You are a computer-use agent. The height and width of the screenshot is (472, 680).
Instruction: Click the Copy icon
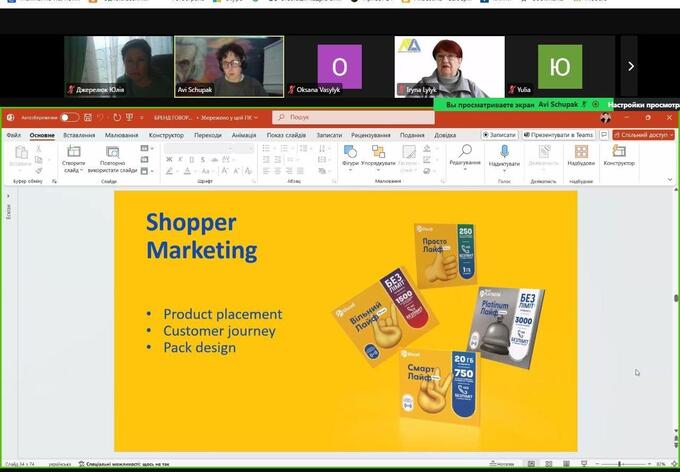[x=39, y=160]
